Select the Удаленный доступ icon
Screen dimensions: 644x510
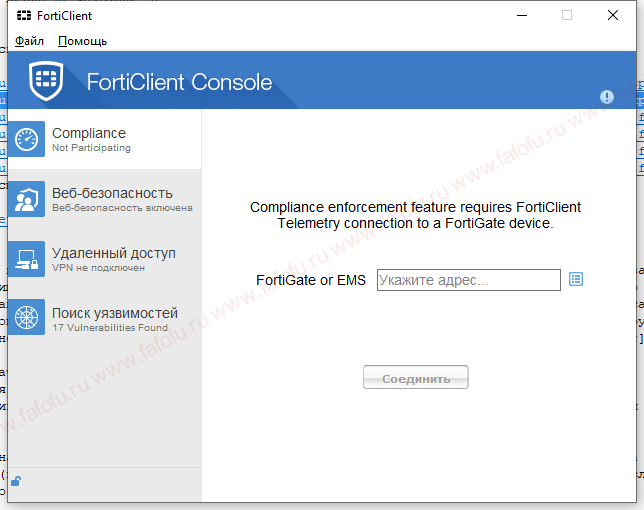27,259
